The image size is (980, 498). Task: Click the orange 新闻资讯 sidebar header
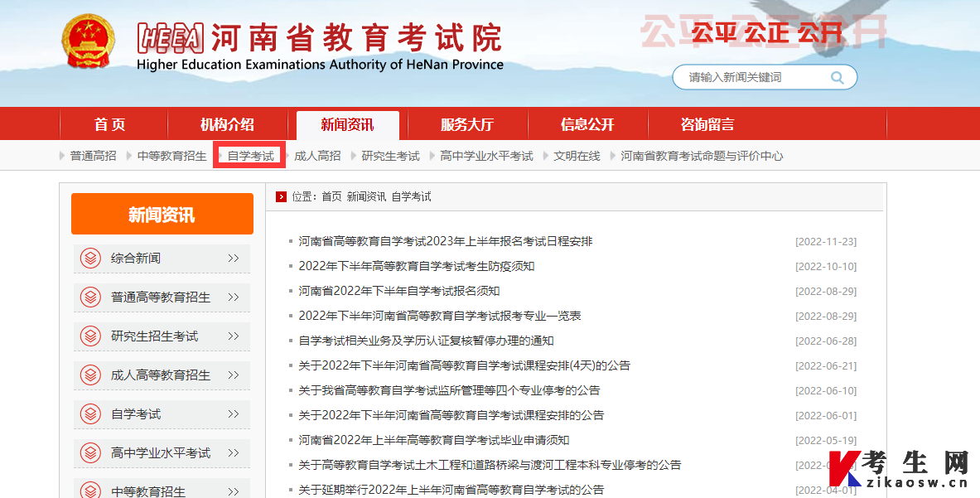point(162,215)
